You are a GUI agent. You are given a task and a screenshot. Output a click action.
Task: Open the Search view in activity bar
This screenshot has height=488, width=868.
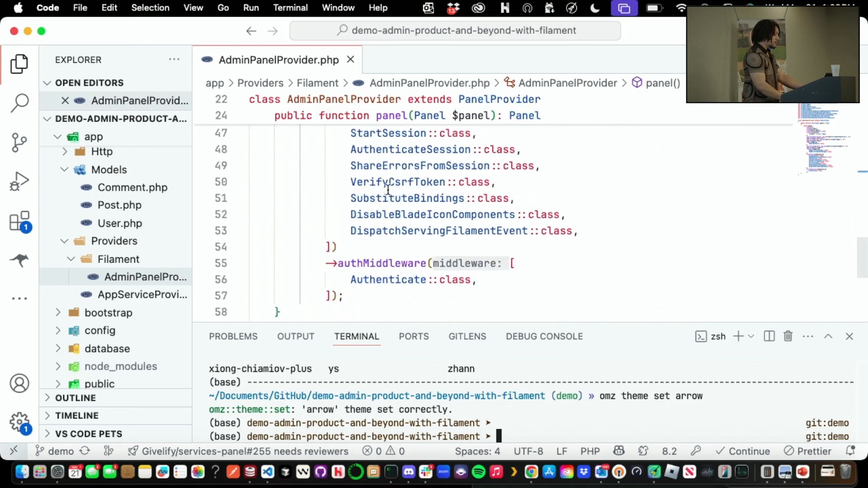pos(19,103)
